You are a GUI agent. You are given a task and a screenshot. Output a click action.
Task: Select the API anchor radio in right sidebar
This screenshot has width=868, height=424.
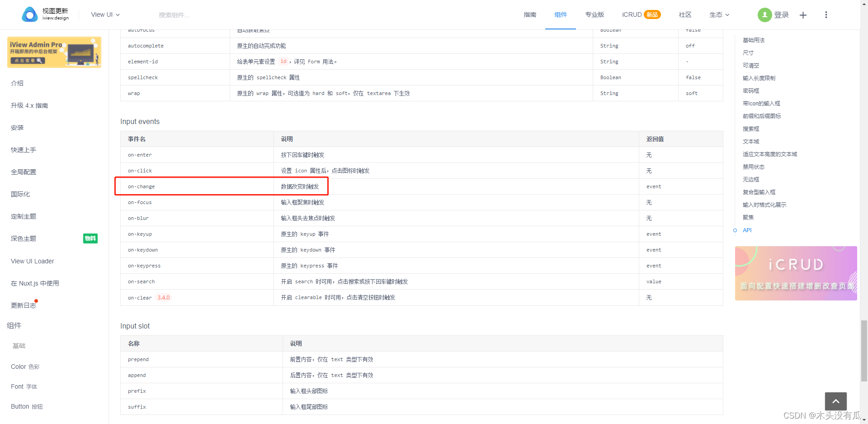pos(735,230)
